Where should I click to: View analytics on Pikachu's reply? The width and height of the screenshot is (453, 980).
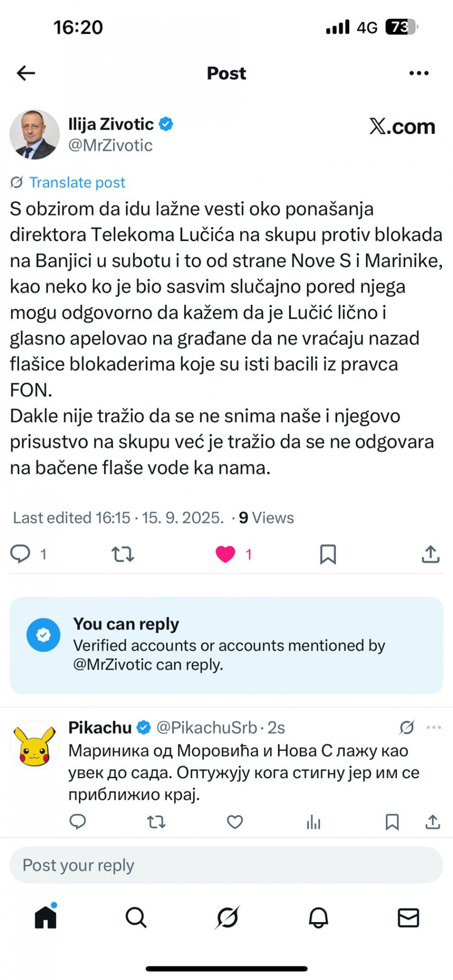click(x=313, y=822)
